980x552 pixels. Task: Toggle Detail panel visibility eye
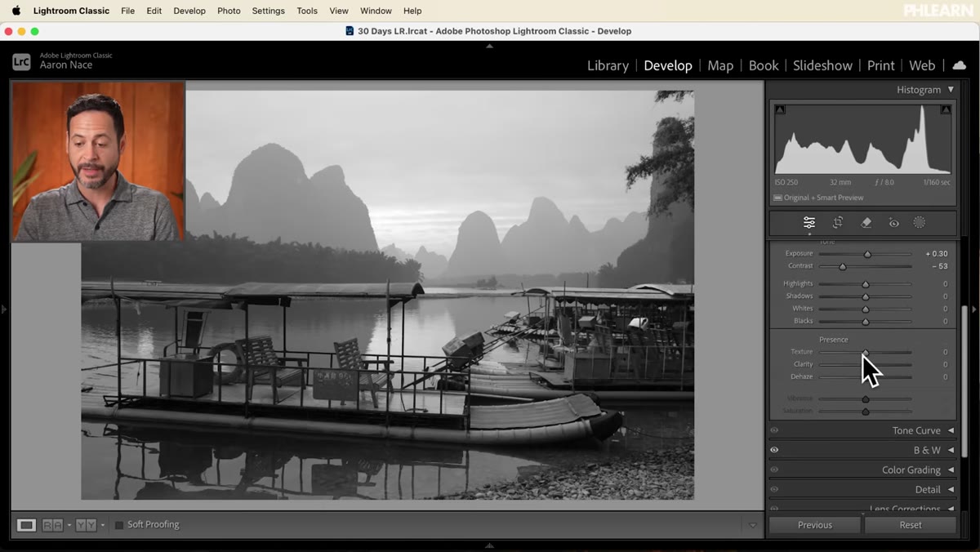[774, 489]
